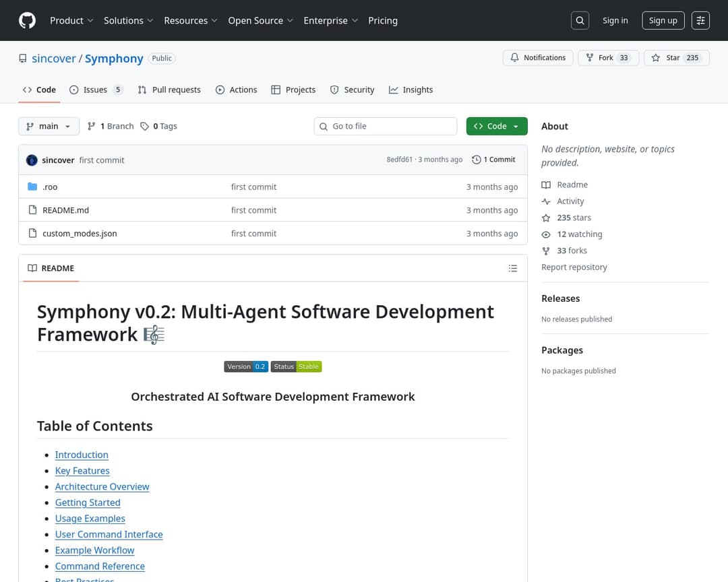The height and width of the screenshot is (582, 728).
Task: Click the GitHub logo icon
Action: (x=27, y=20)
